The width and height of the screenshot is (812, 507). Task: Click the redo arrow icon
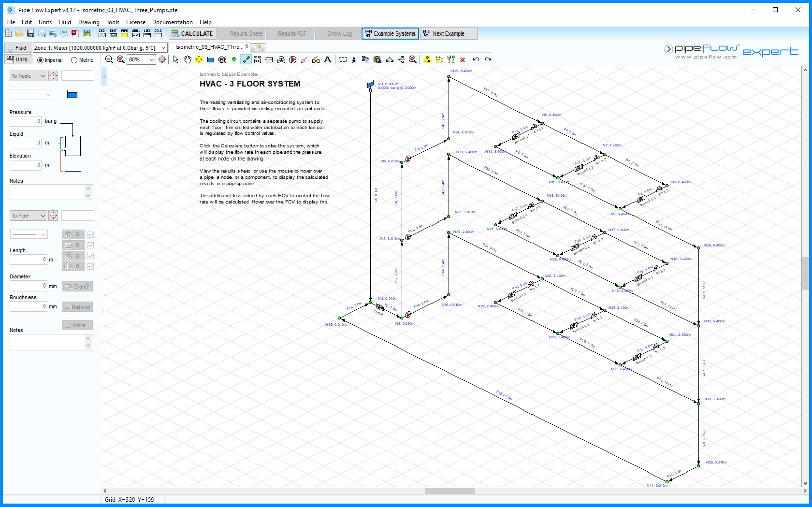[488, 59]
